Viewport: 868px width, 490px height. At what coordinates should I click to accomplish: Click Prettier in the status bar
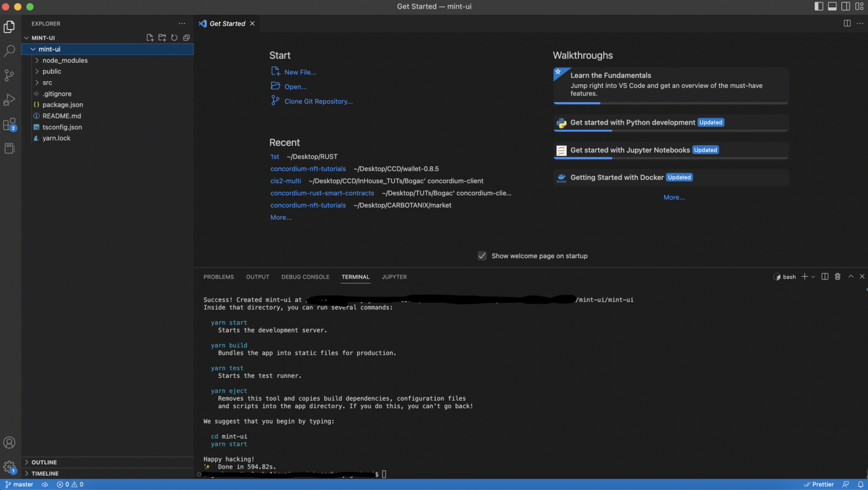[818, 484]
